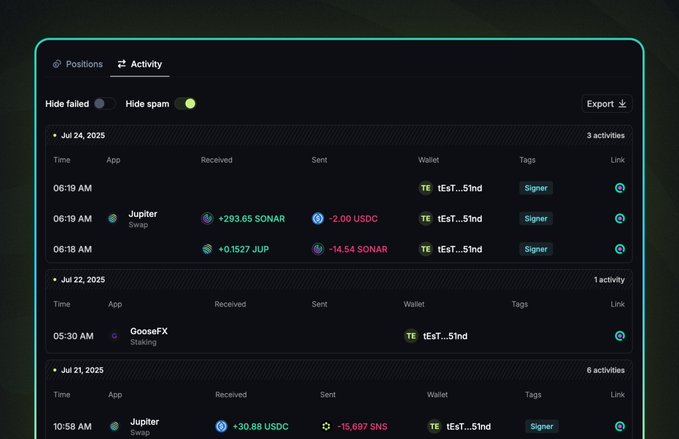679x439 pixels.
Task: Click the 1 activity count label
Action: click(609, 280)
